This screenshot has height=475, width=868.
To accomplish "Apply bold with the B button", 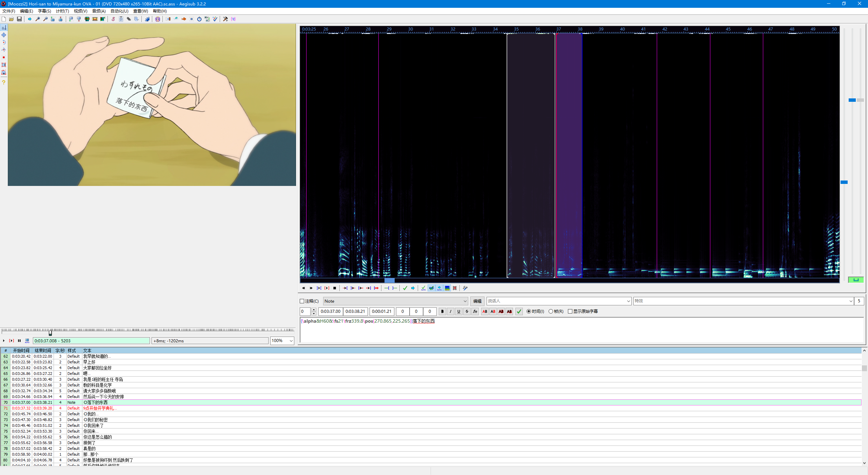I will [442, 311].
